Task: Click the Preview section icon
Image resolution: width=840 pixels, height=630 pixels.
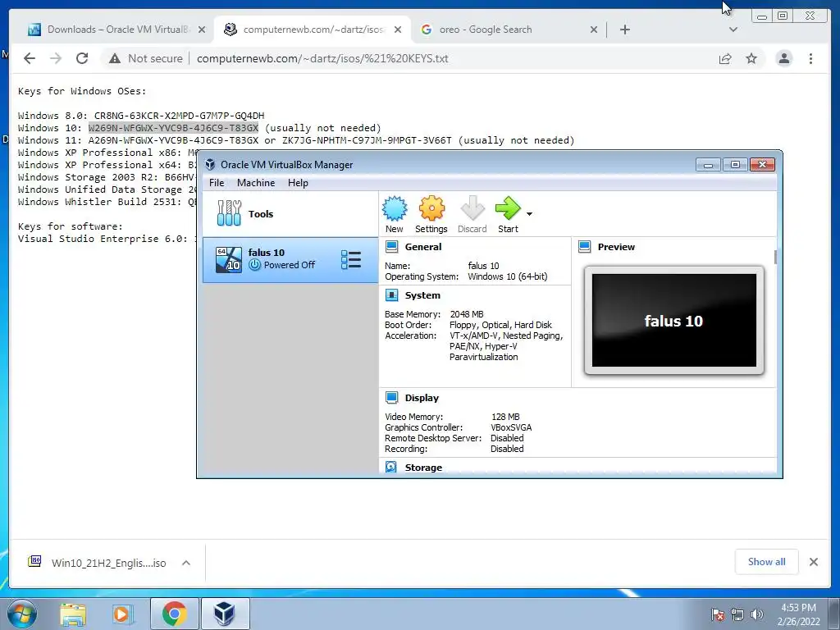Action: coord(584,247)
